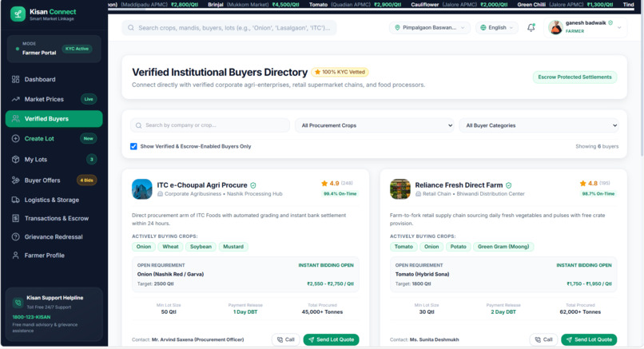Click Escrow Protected Settlements badge

pos(574,77)
